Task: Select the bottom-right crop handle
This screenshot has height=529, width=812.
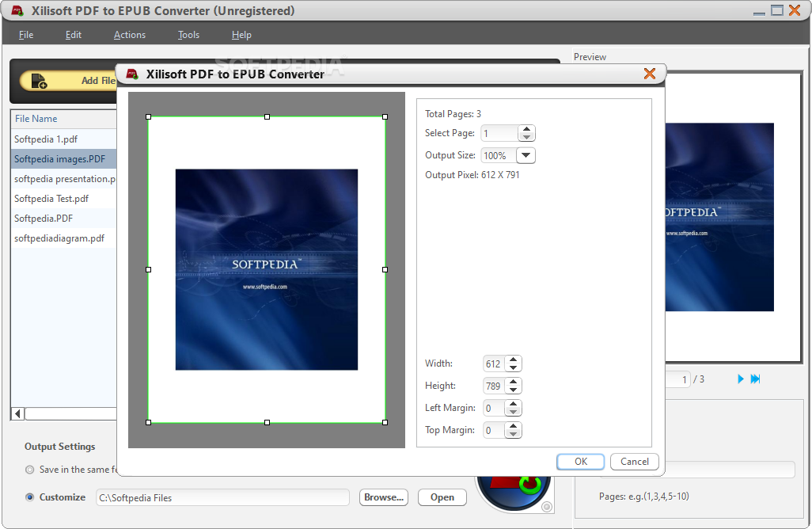Action: click(x=385, y=422)
